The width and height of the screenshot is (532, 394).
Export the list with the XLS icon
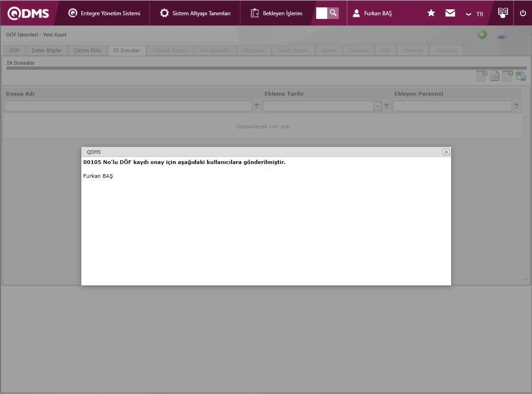click(x=520, y=76)
